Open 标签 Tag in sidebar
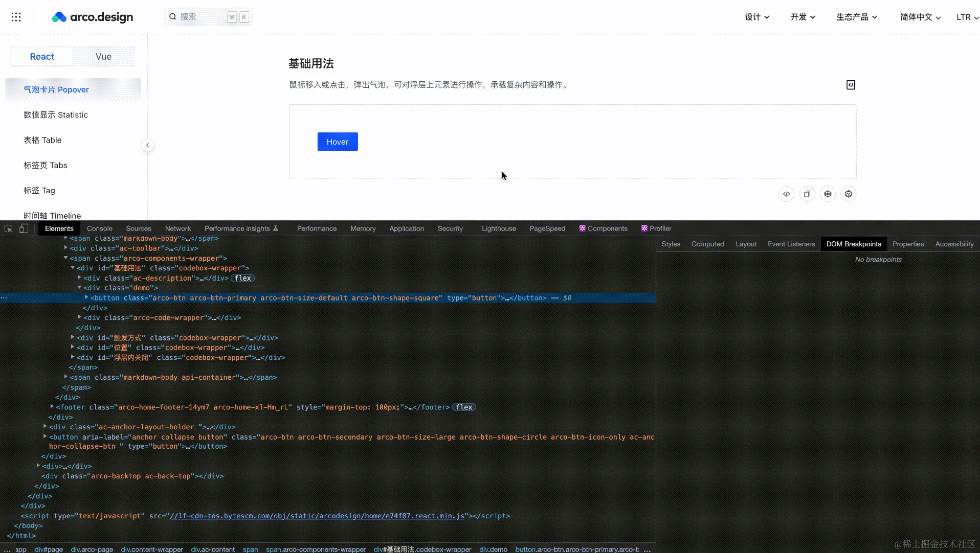Image resolution: width=980 pixels, height=553 pixels. [x=39, y=191]
